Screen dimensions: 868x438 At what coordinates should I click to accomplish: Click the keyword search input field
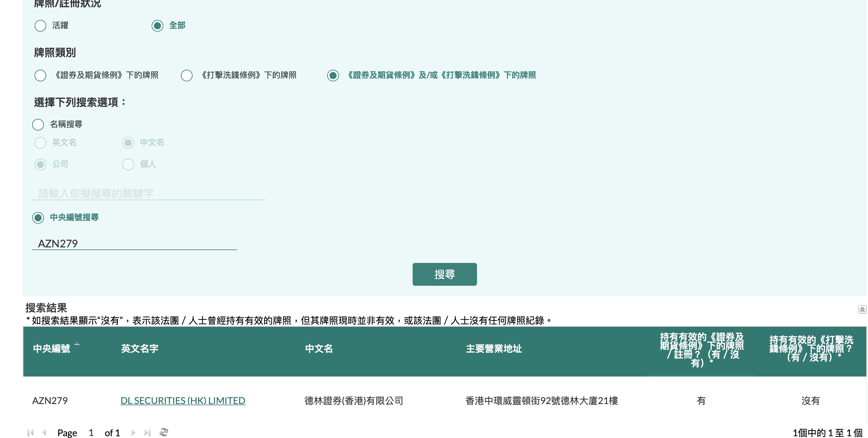(x=149, y=194)
